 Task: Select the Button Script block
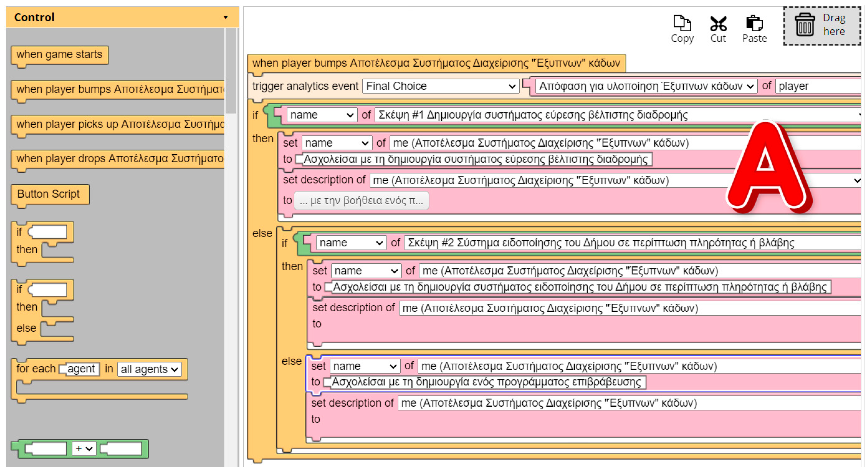click(x=49, y=194)
